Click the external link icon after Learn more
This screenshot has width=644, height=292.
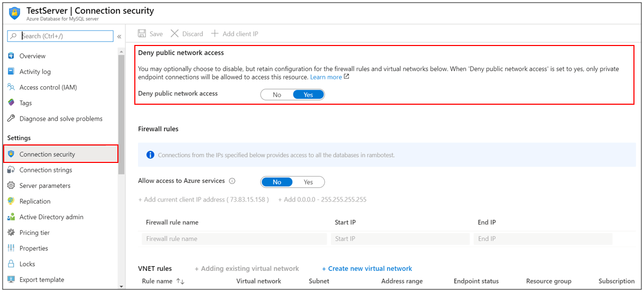pos(347,77)
